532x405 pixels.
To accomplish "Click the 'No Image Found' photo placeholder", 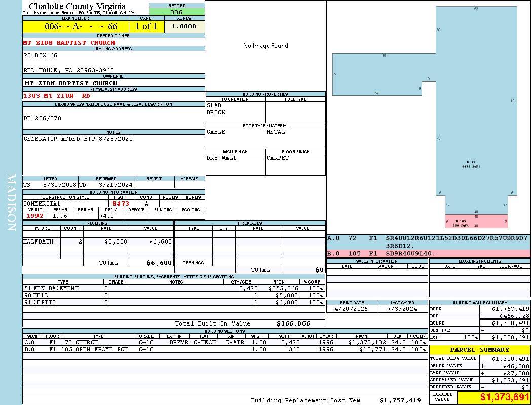I will [x=265, y=46].
